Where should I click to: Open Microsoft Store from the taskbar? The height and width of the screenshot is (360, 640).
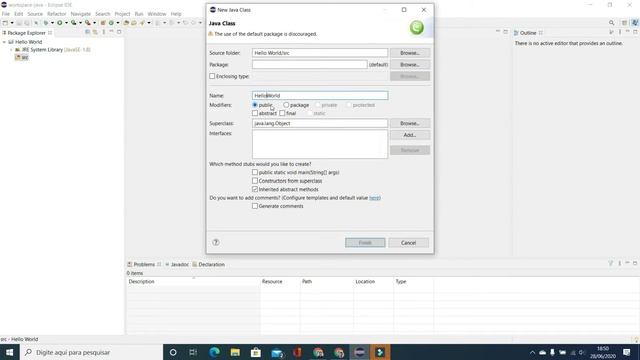(256, 352)
